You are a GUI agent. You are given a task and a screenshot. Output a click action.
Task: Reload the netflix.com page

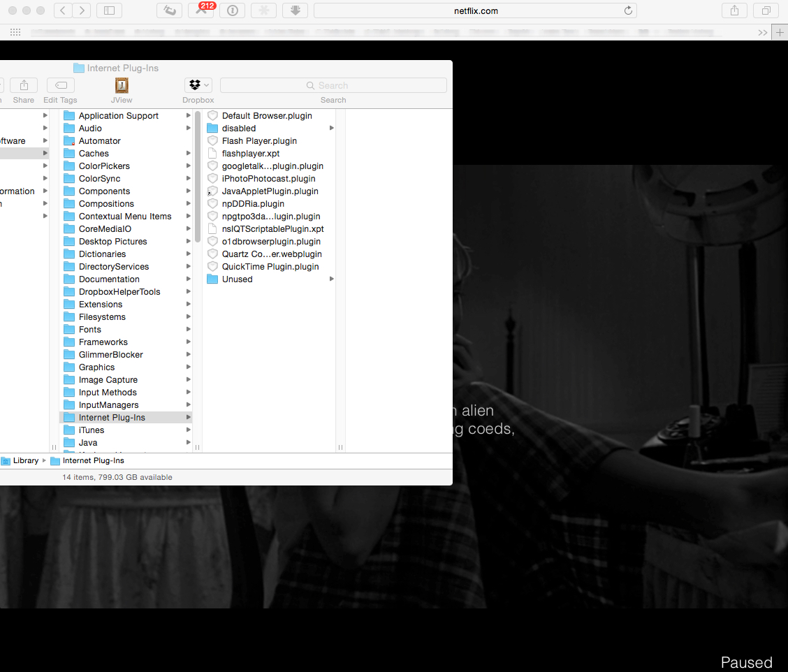(628, 10)
